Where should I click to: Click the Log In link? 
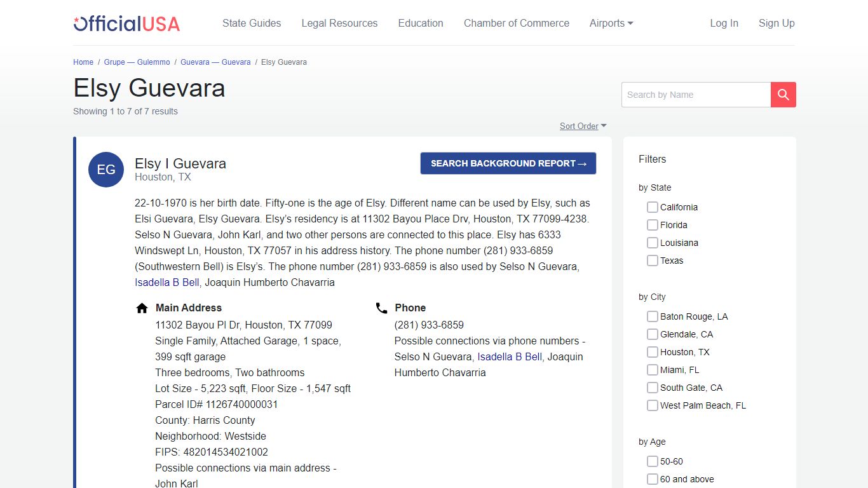(724, 23)
